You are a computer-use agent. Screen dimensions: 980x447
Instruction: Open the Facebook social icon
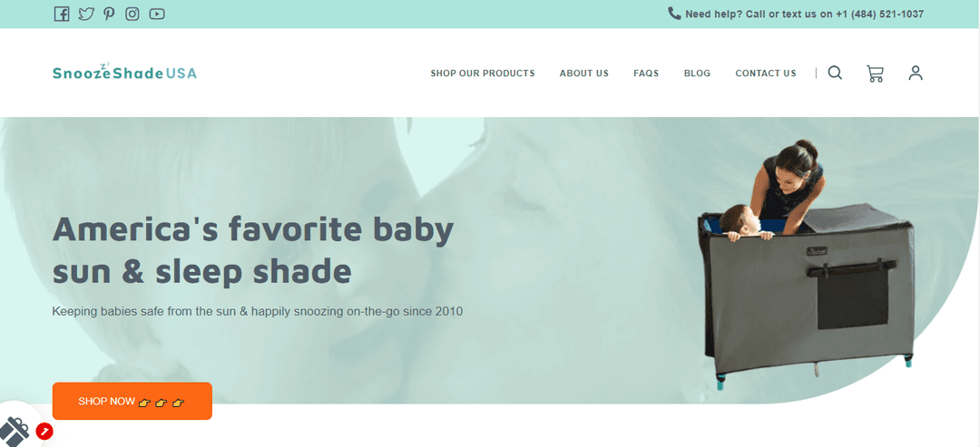pyautogui.click(x=62, y=14)
